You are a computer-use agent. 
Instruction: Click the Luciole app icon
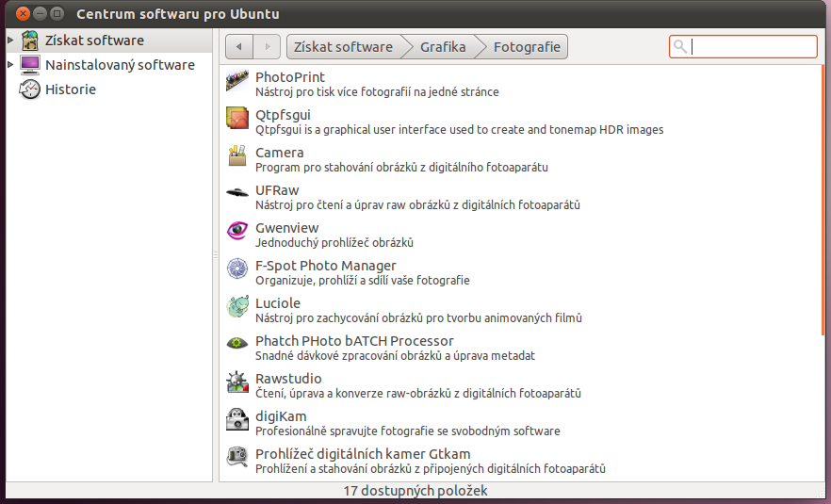click(236, 306)
